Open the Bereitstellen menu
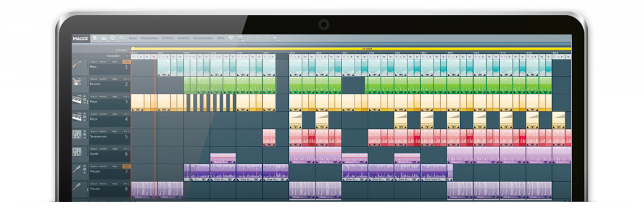This screenshot has width=644, height=209. click(203, 38)
